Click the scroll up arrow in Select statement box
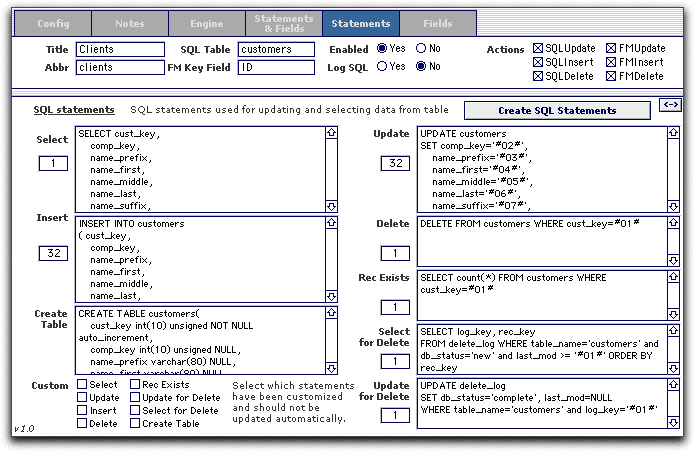 click(x=331, y=132)
